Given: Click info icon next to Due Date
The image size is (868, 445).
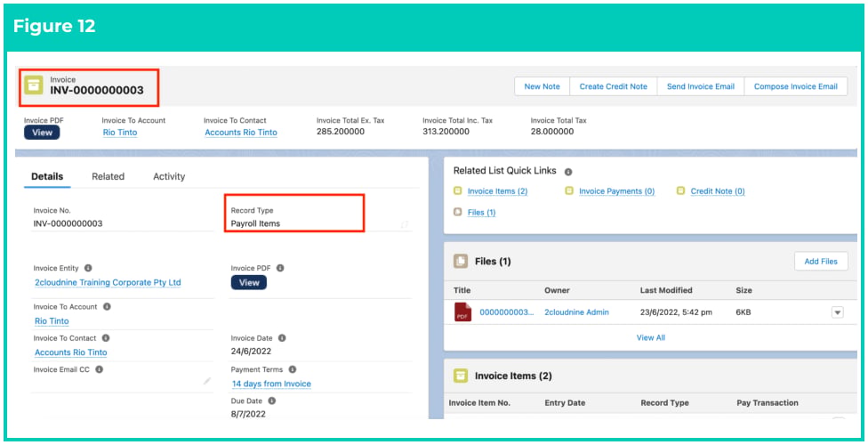Looking at the screenshot, I should (272, 400).
